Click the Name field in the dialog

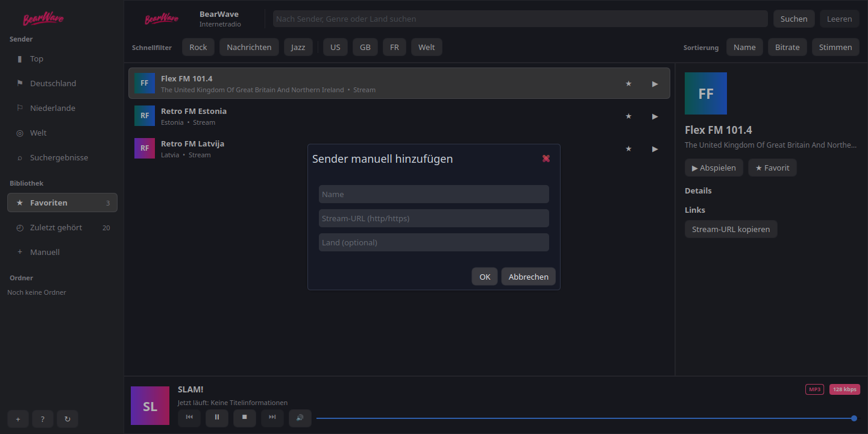tap(434, 194)
